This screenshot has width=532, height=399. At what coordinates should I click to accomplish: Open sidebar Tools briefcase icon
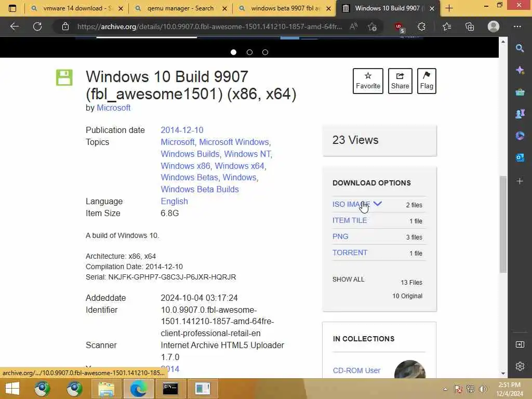pyautogui.click(x=520, y=92)
